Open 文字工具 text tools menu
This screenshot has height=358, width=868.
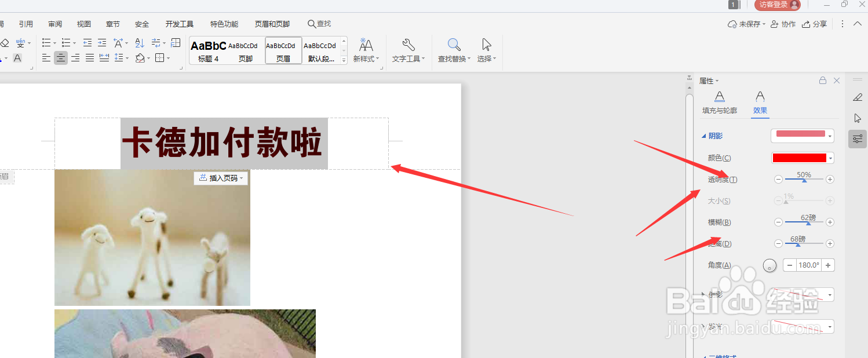tap(409, 50)
